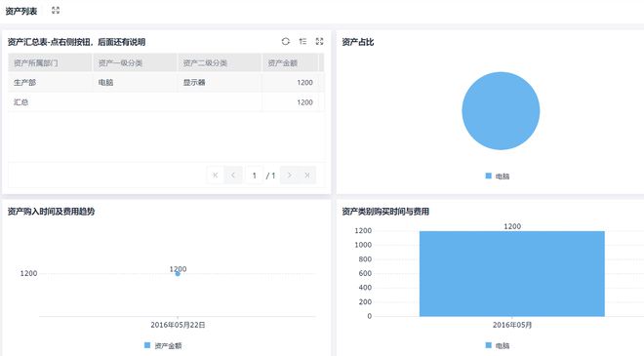The height and width of the screenshot is (356, 644).
Task: Sort by 资产一级分类 column header
Action: click(135, 62)
